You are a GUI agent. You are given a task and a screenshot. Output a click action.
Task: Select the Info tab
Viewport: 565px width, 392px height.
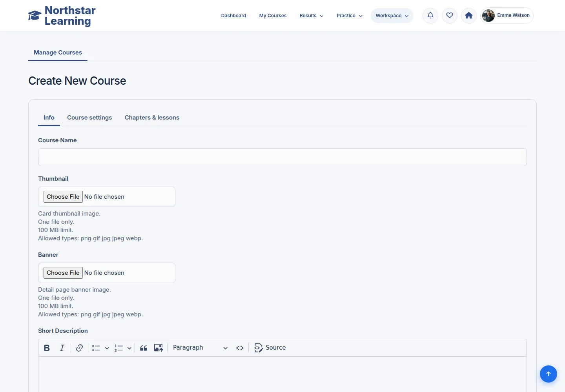click(x=49, y=118)
